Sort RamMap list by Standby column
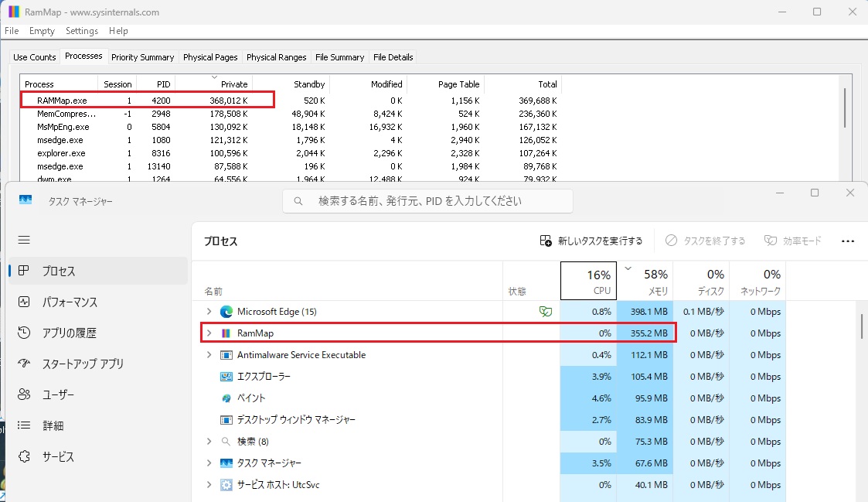The height and width of the screenshot is (502, 868). [x=291, y=84]
